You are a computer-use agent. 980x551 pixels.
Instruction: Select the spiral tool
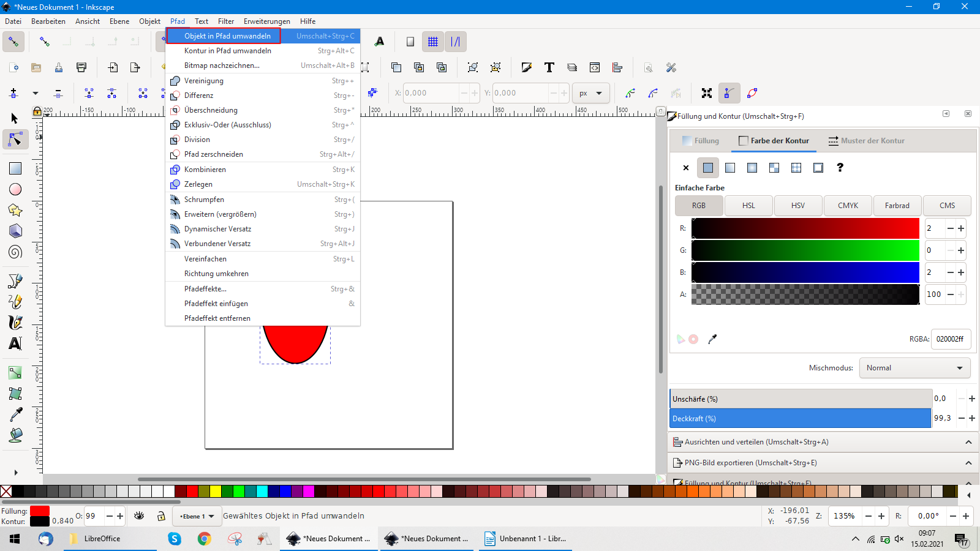click(15, 252)
